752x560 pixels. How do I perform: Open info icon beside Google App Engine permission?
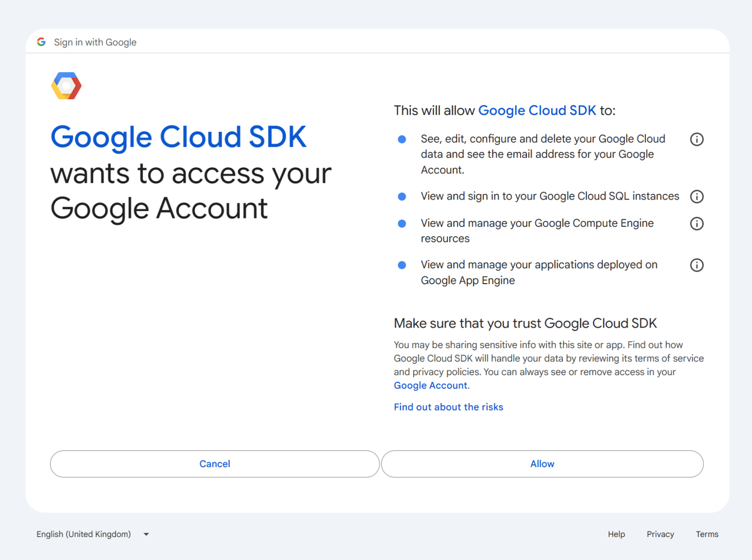click(x=697, y=265)
